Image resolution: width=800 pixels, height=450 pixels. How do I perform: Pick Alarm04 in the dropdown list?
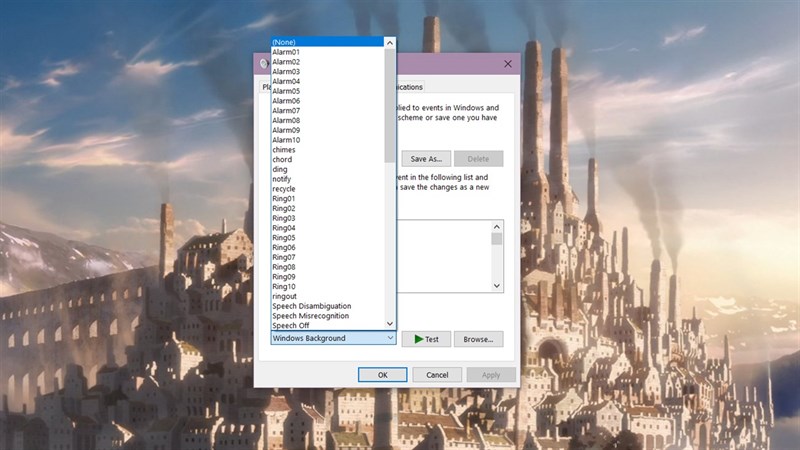[328, 81]
